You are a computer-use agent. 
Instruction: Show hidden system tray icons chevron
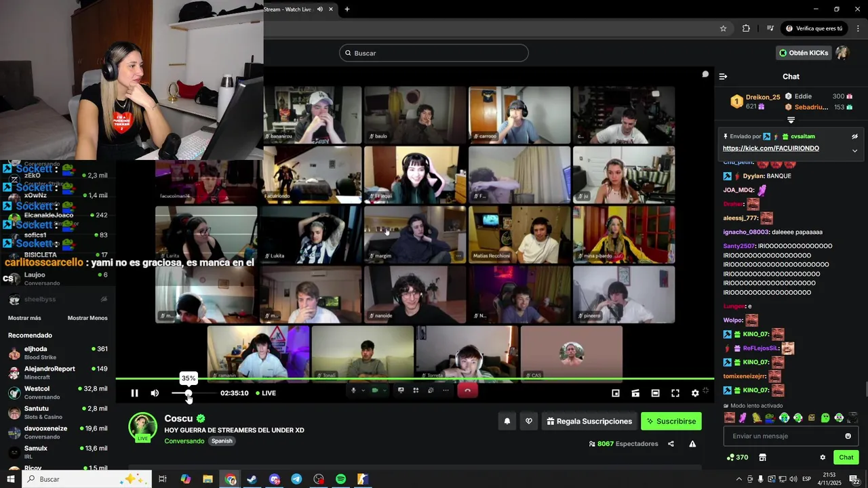click(x=739, y=479)
